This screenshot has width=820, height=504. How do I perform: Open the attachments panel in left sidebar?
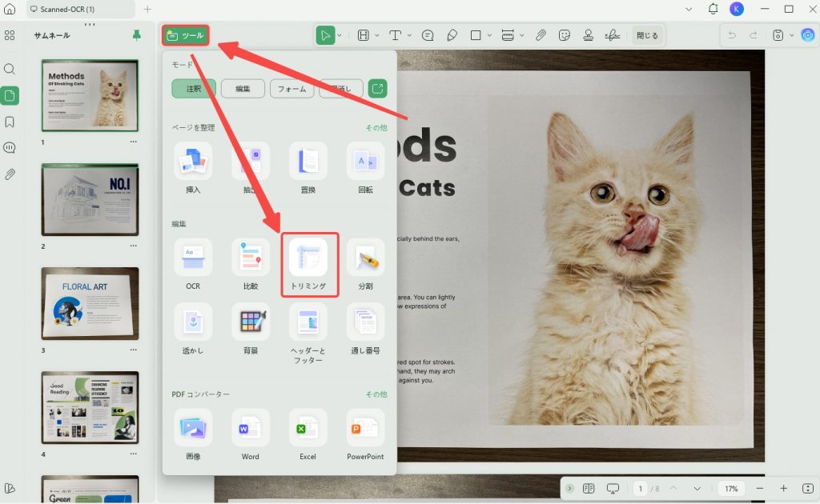10,174
